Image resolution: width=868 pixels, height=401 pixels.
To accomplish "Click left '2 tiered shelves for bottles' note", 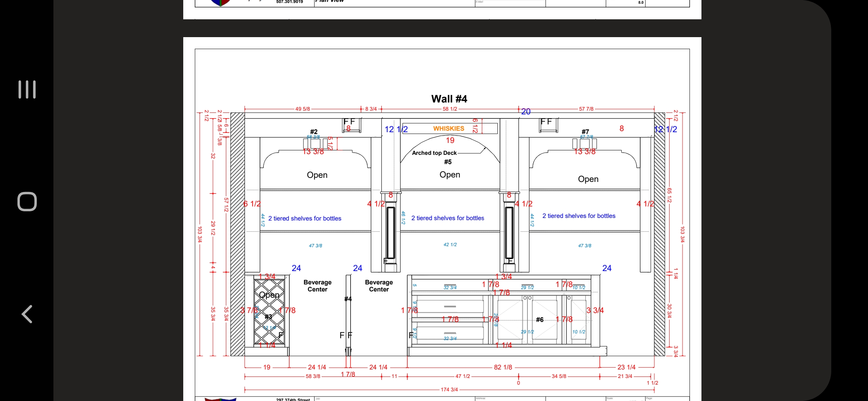I will coord(305,219).
